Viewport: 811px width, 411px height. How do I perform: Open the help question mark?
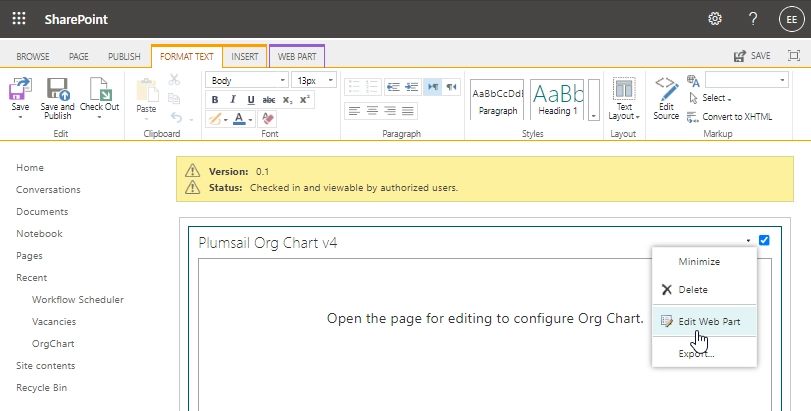[753, 19]
